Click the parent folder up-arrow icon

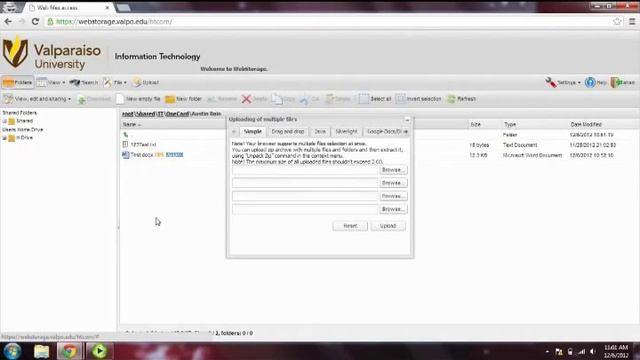point(126,135)
